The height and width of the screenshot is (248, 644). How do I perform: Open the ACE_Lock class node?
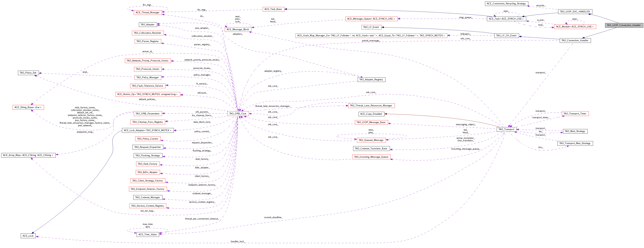pos(28,235)
